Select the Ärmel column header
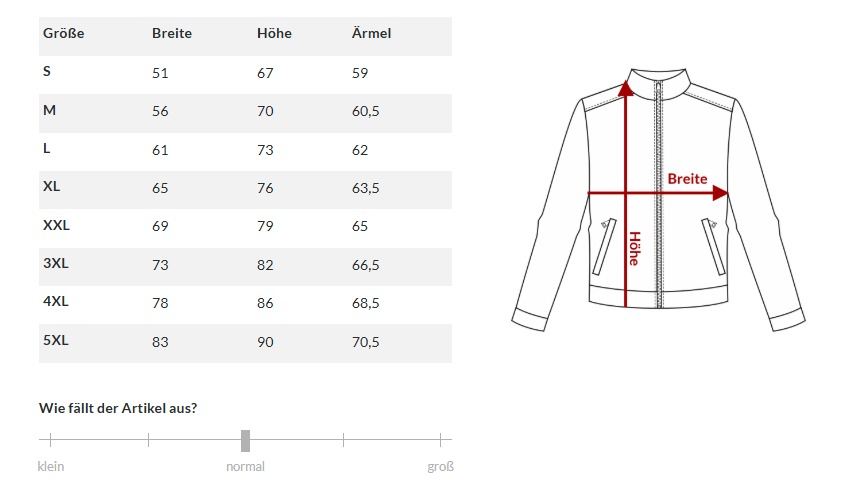The width and height of the screenshot is (845, 496). (x=371, y=33)
